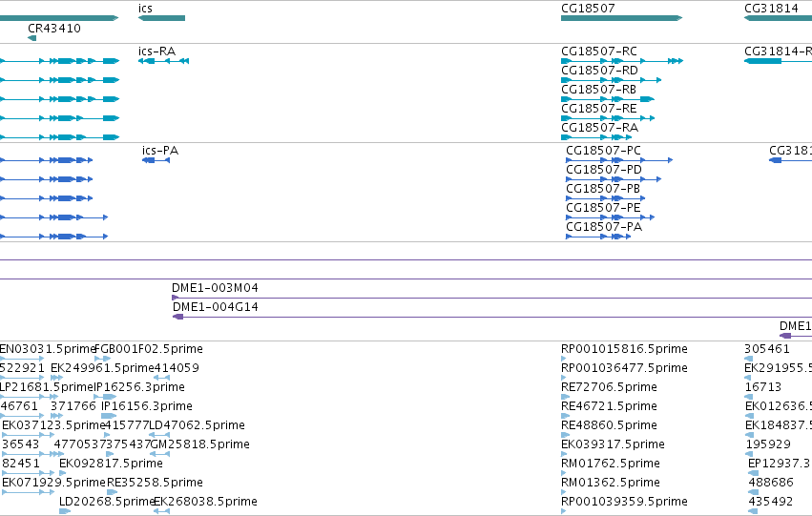Click the CG18507-PA label
Screen dimensions: 812x516
pos(604,227)
